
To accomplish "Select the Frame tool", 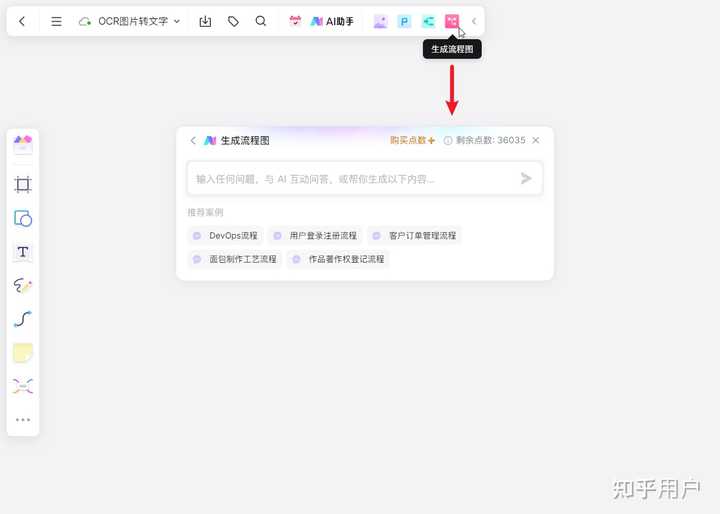I will click(22, 184).
